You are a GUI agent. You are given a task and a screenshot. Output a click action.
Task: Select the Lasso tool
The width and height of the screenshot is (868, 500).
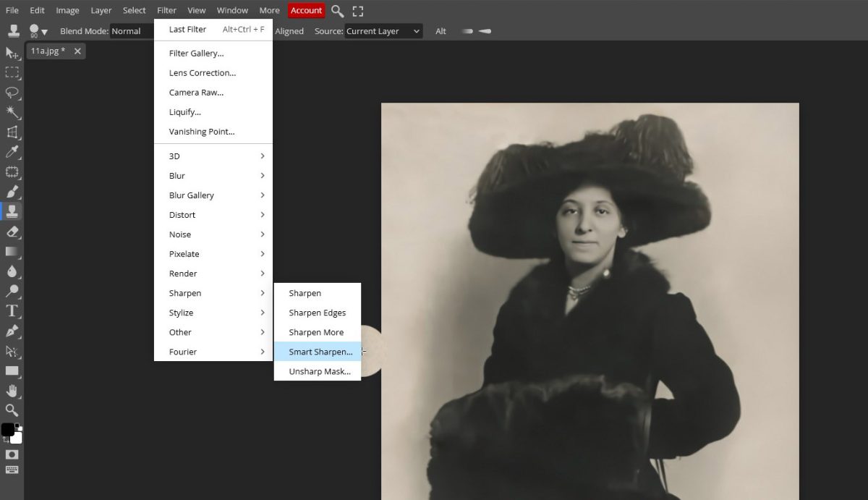point(12,93)
